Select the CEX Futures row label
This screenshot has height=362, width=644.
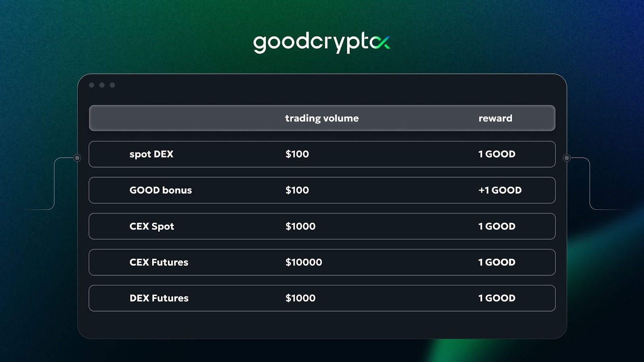coord(159,262)
